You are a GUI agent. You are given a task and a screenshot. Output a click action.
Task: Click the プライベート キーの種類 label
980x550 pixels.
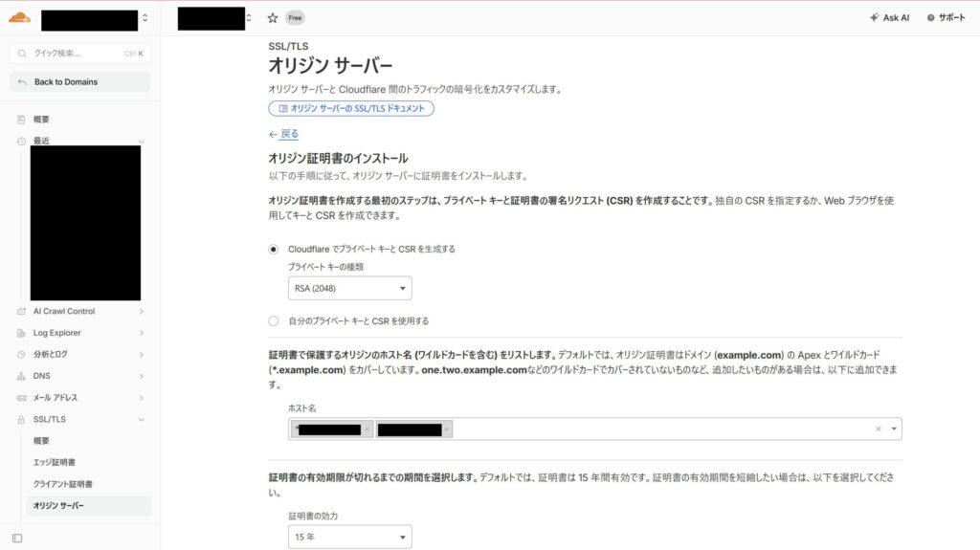[x=325, y=267]
